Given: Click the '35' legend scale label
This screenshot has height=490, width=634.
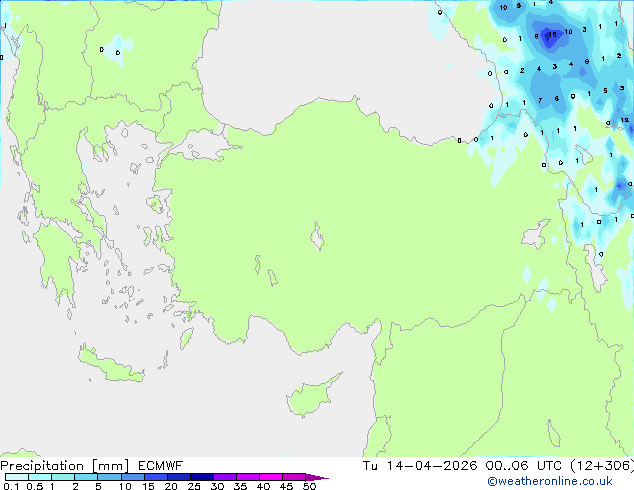Looking at the screenshot, I should coord(240,486).
